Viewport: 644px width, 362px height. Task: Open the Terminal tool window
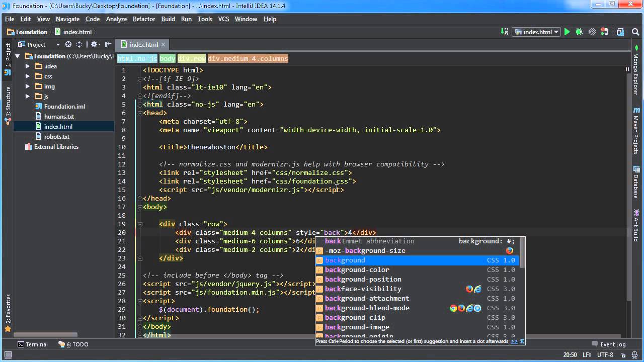point(33,344)
